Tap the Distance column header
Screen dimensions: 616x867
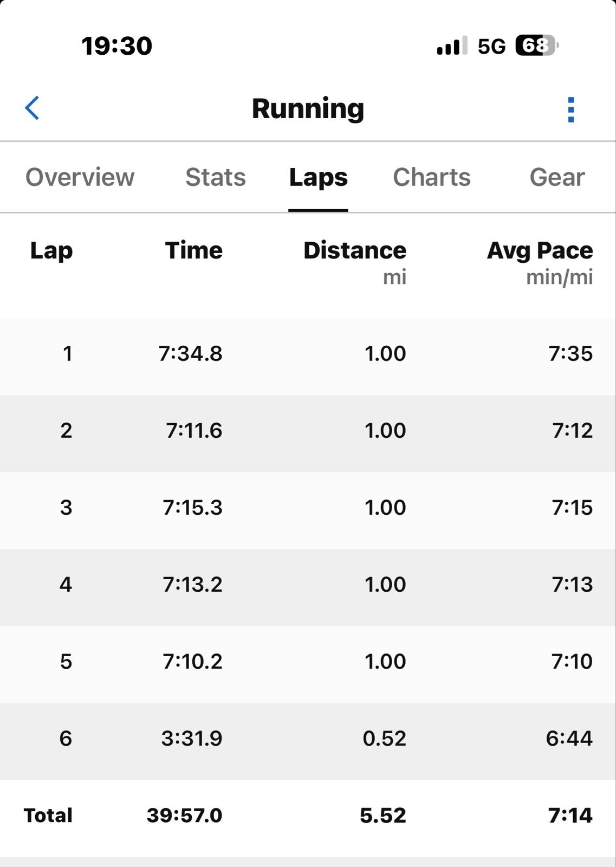pyautogui.click(x=354, y=251)
